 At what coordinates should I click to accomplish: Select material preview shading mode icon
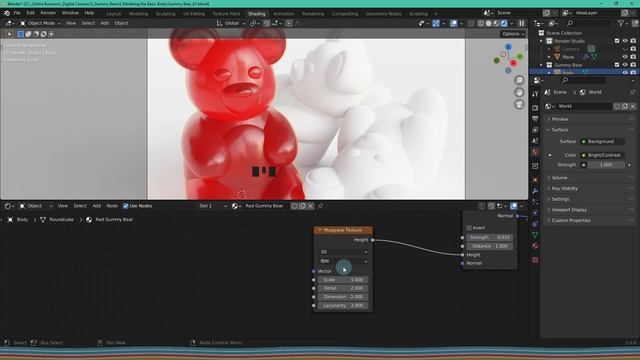pyautogui.click(x=496, y=23)
